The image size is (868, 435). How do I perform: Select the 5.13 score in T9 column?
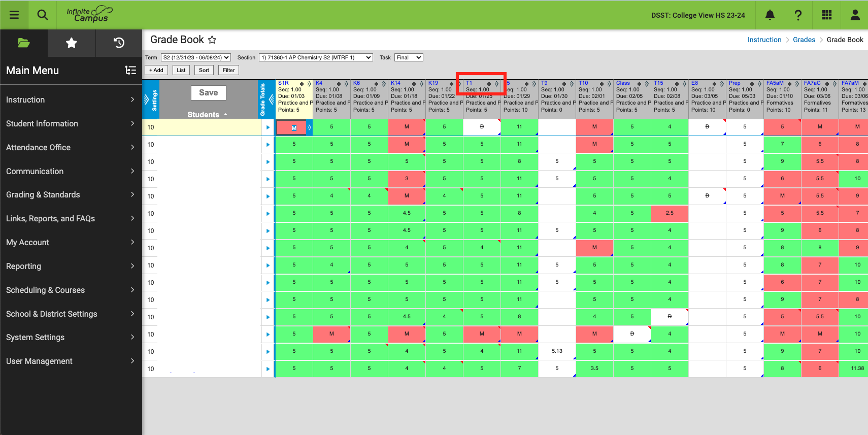click(557, 351)
